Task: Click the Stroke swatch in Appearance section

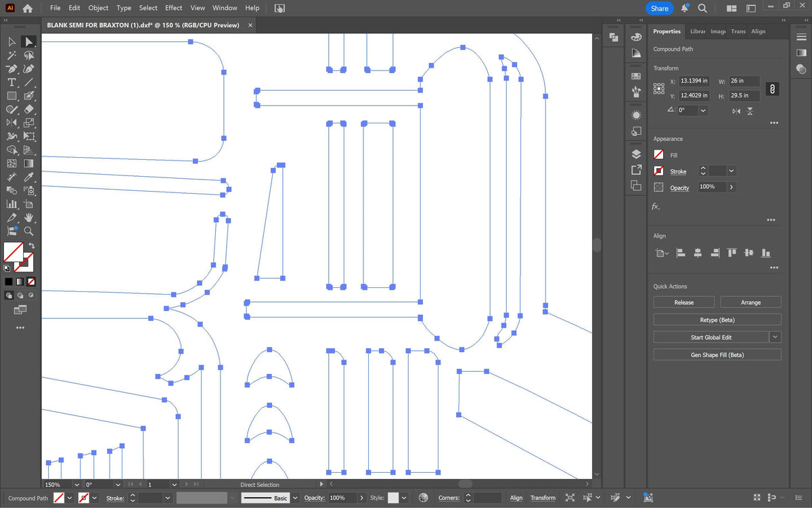Action: [x=659, y=171]
